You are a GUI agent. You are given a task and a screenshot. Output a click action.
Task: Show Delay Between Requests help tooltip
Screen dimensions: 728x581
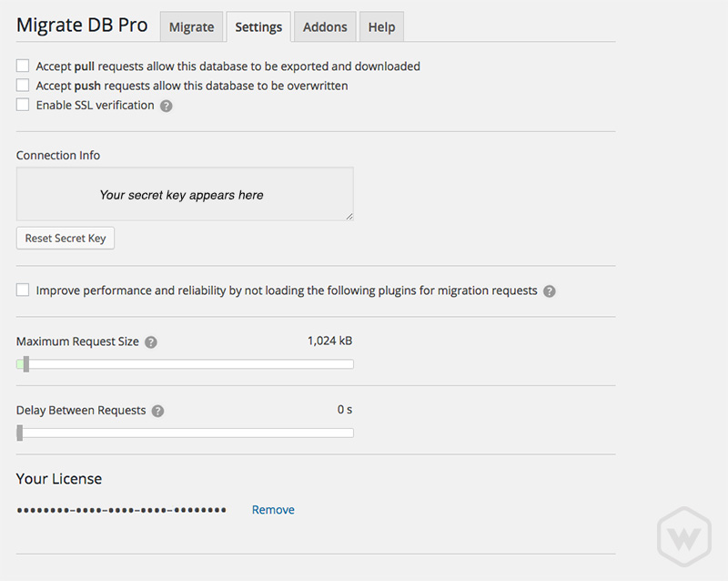click(157, 411)
